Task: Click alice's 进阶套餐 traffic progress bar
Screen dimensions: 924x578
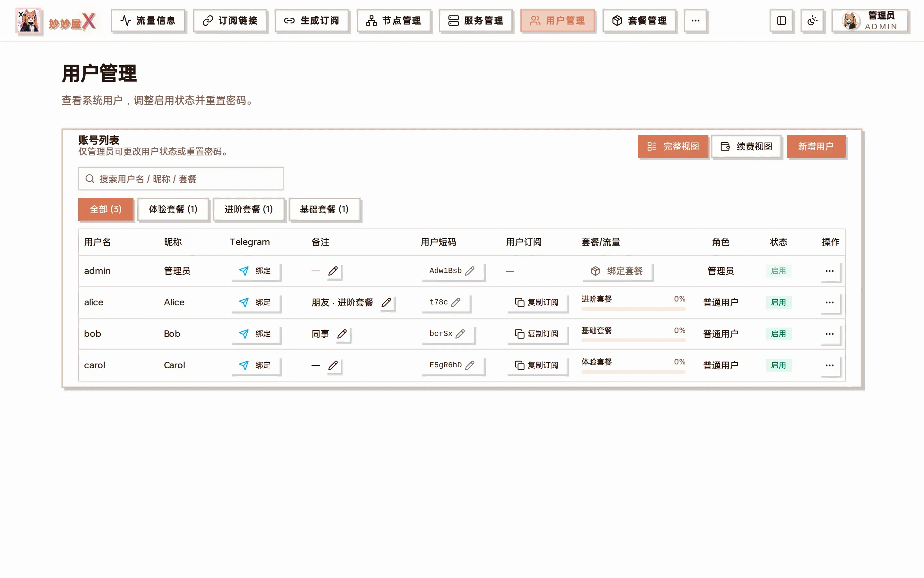Action: (x=633, y=309)
